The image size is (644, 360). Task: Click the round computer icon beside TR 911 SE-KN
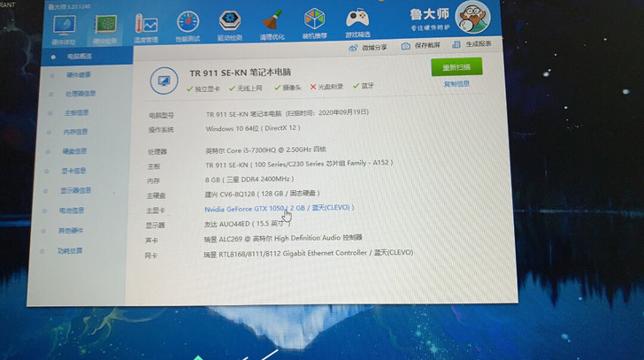click(x=164, y=80)
